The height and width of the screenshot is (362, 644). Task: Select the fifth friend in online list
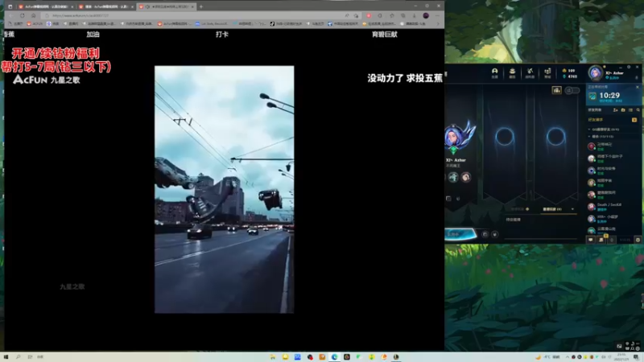coord(614,195)
